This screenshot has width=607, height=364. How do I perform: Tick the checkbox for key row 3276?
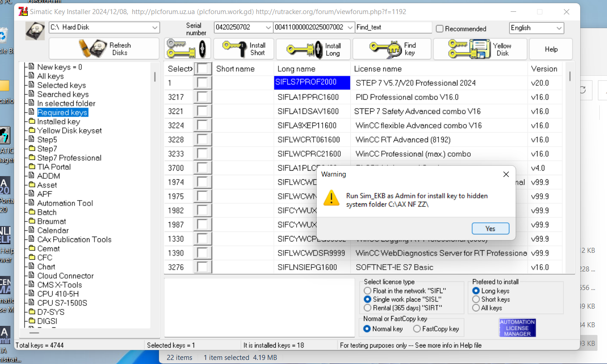(x=203, y=267)
